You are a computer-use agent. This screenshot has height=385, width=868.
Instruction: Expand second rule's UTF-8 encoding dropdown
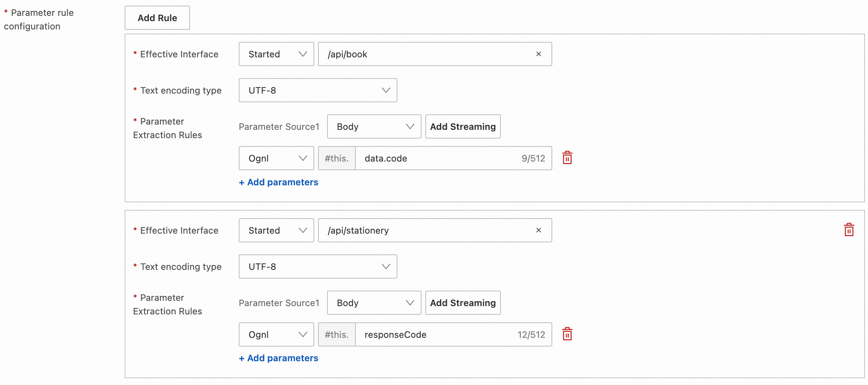[318, 266]
